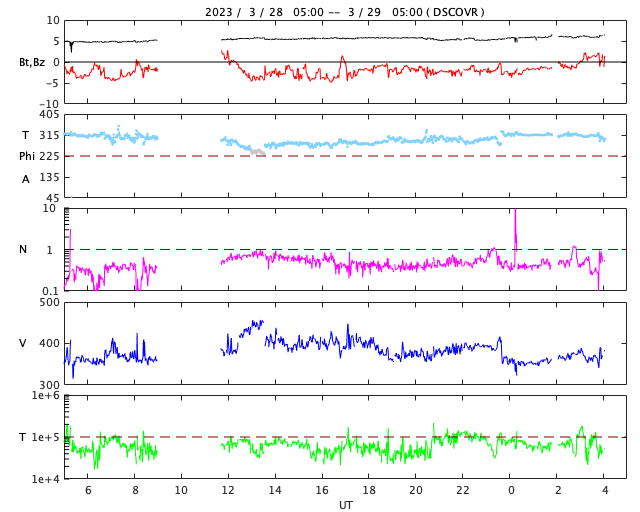Click the A label below Phi

coord(26,179)
